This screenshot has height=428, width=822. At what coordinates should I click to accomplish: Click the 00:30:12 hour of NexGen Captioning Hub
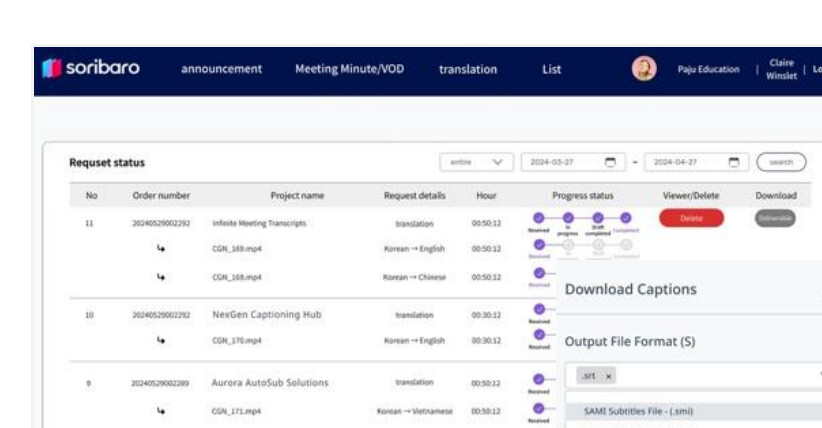coord(486,315)
